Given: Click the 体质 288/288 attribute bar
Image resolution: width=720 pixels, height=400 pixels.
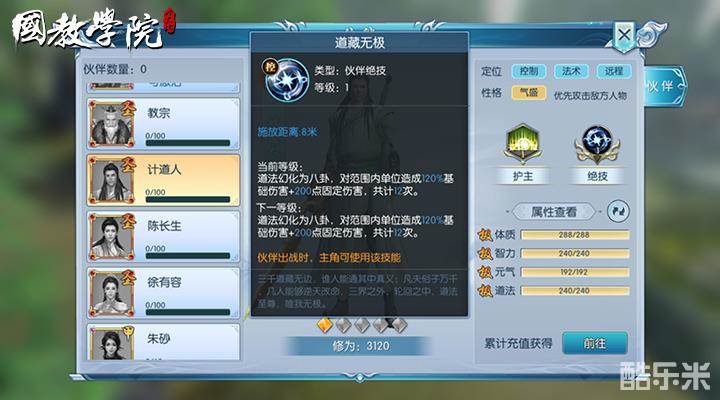Looking at the screenshot, I should [x=574, y=235].
